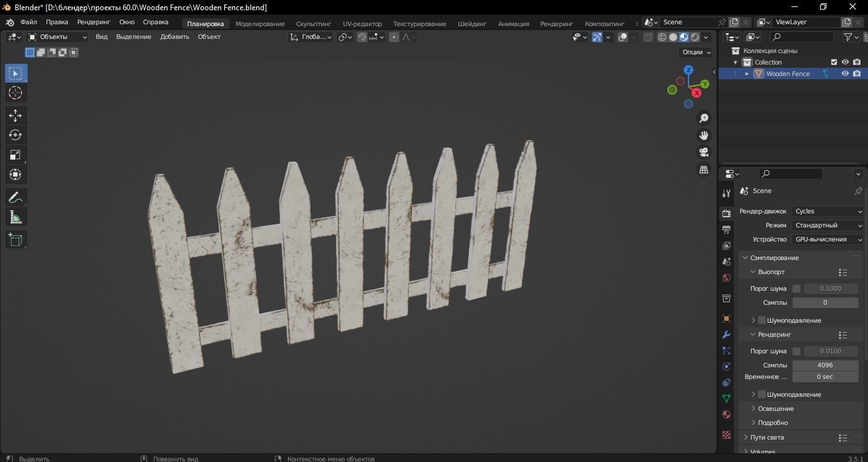Enable Вьюпорт Порог шума checkbox
Image resolution: width=868 pixels, height=462 pixels.
(796, 289)
